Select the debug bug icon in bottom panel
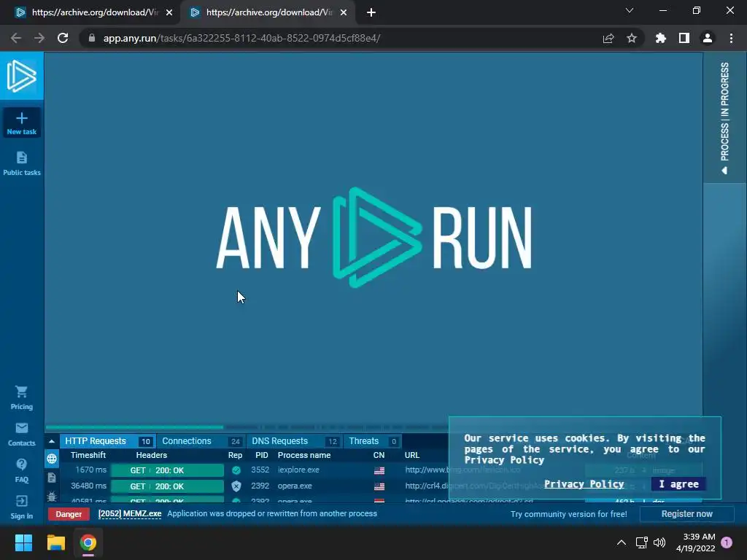This screenshot has width=747, height=560. 52,497
